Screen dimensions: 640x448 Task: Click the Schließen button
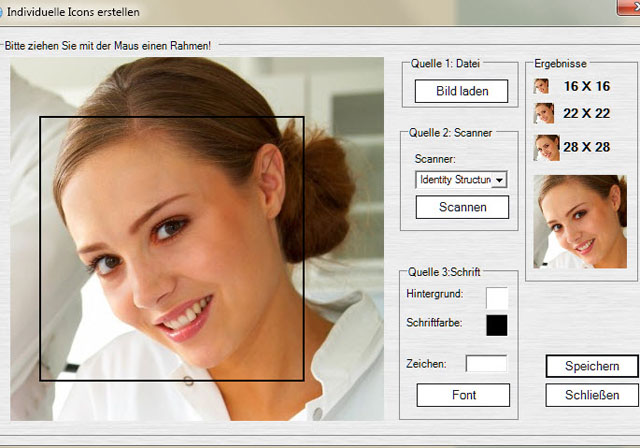click(x=591, y=395)
